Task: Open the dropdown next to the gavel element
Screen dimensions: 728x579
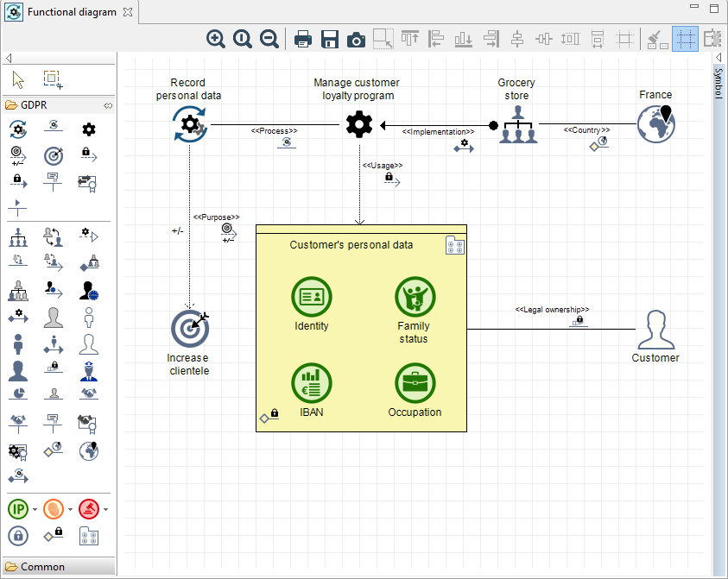Action: point(104,509)
